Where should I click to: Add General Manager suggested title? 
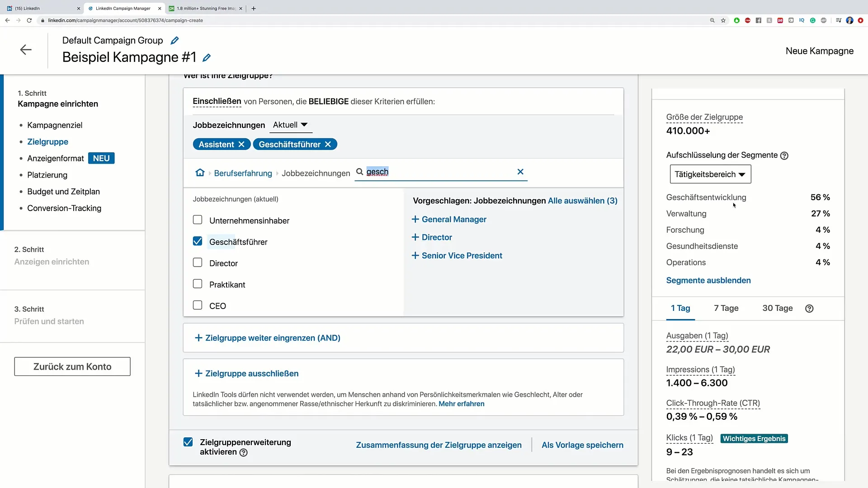[x=449, y=219]
